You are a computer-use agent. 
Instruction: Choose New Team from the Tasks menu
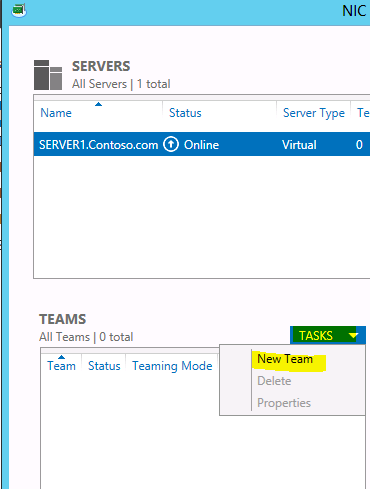pyautogui.click(x=285, y=359)
